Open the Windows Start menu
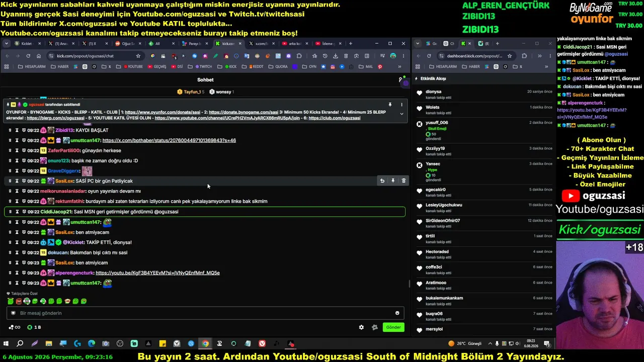Image resolution: width=644 pixels, height=362 pixels. point(6,344)
